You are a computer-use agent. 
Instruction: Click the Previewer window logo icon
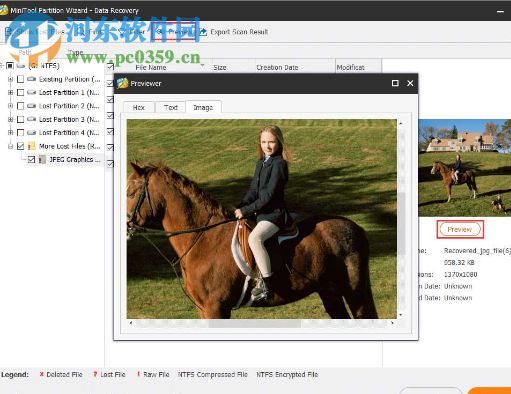click(122, 83)
